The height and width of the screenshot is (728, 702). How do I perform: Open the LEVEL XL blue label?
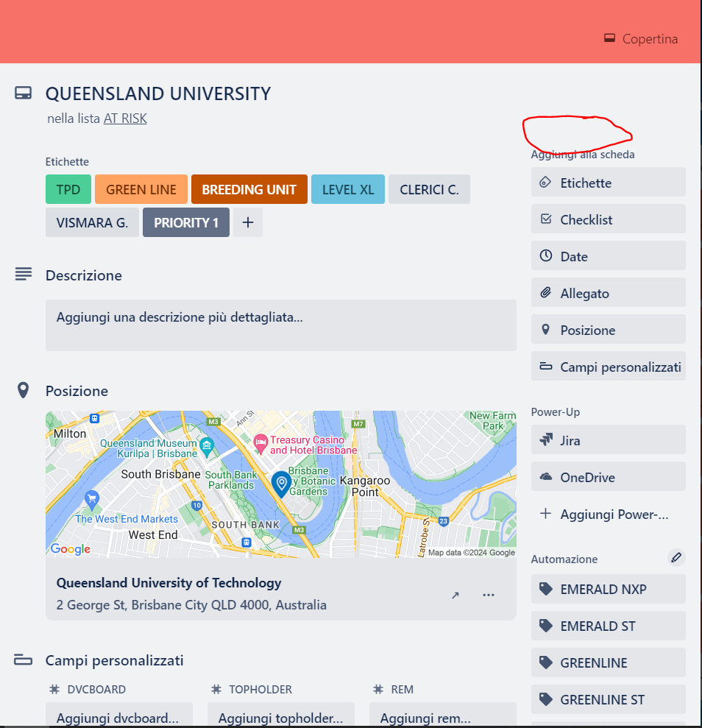click(348, 189)
